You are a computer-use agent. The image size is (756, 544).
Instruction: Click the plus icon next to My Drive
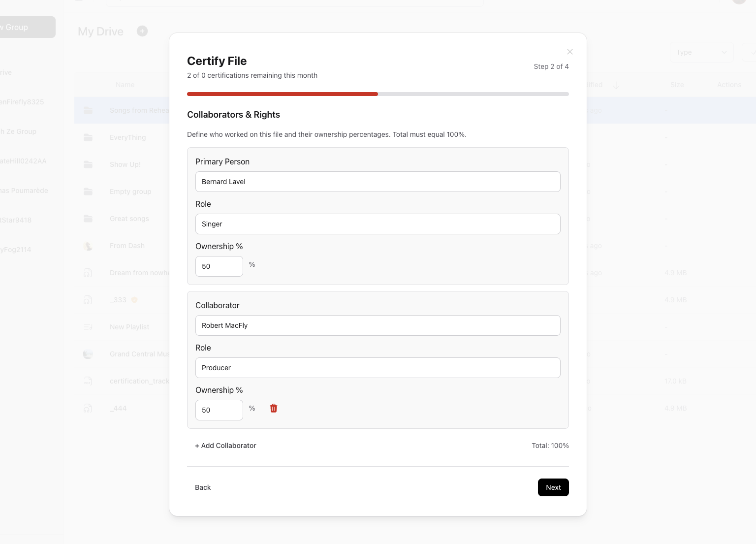click(142, 31)
